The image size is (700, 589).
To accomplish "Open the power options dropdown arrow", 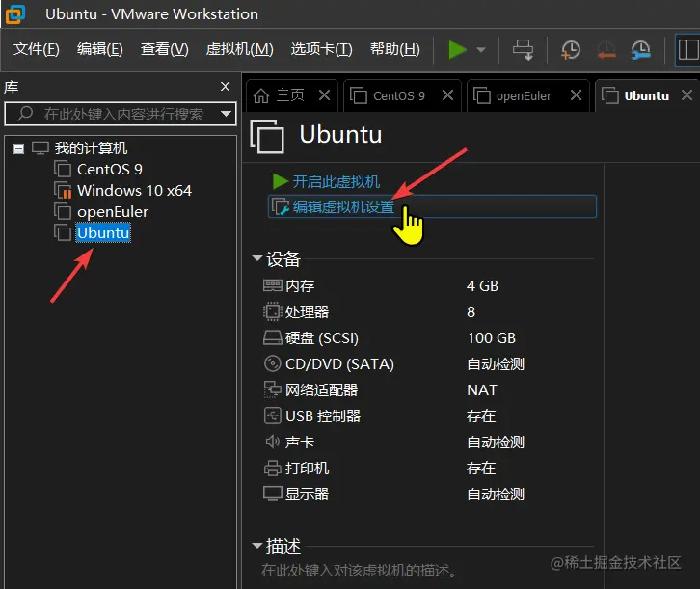I will 481,49.
